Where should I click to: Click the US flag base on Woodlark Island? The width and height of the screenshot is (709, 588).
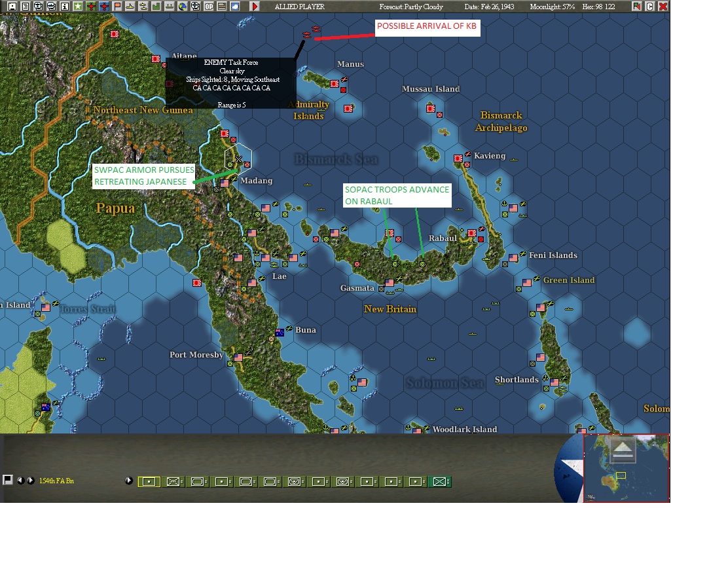pyautogui.click(x=417, y=431)
